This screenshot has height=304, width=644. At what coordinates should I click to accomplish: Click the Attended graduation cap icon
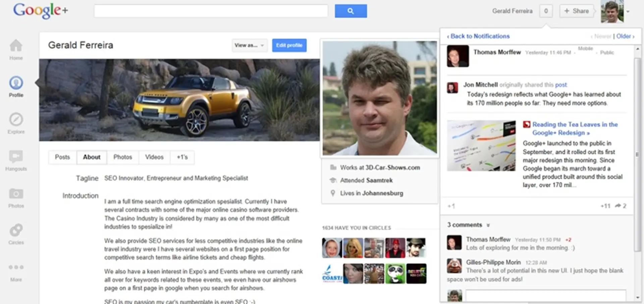pyautogui.click(x=333, y=180)
